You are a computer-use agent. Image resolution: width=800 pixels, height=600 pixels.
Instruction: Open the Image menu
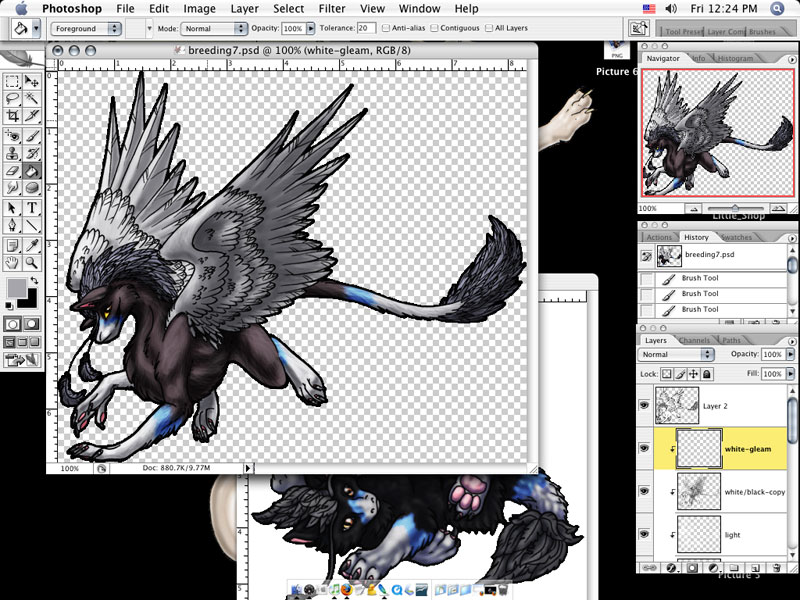click(199, 9)
